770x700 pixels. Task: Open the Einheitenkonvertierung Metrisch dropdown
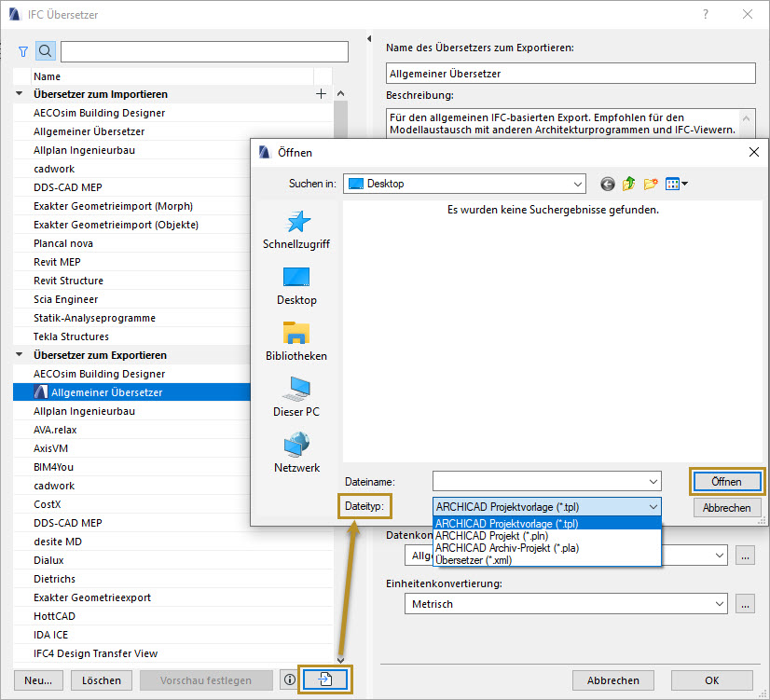[x=566, y=604]
